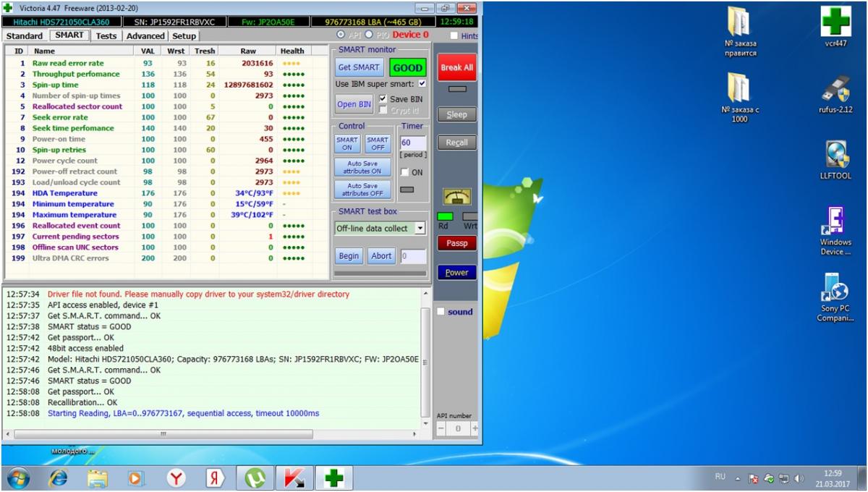Click Auto Save attributes OFF
Screen dimensions: 868x492
[362, 190]
